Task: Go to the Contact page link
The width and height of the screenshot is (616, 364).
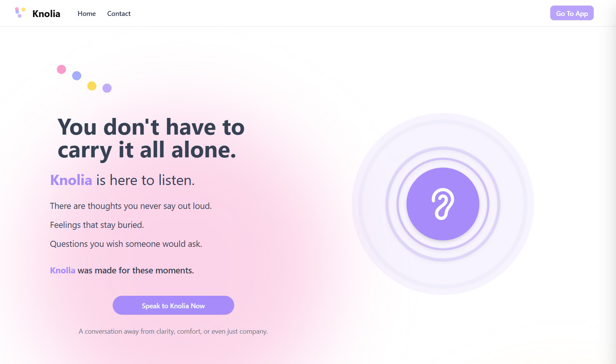Action: (x=119, y=14)
